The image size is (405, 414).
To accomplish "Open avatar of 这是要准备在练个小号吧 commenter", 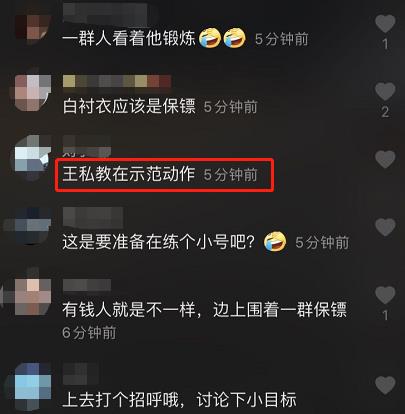I will [x=33, y=226].
